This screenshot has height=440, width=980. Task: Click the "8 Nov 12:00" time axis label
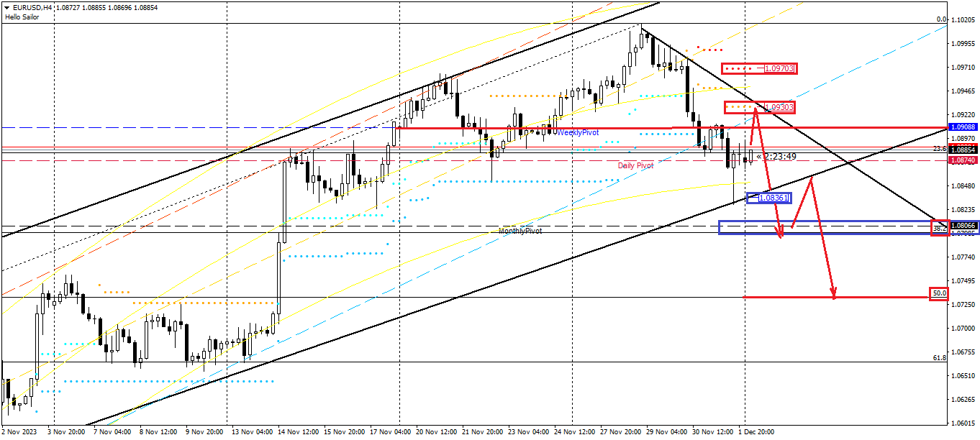pyautogui.click(x=158, y=433)
